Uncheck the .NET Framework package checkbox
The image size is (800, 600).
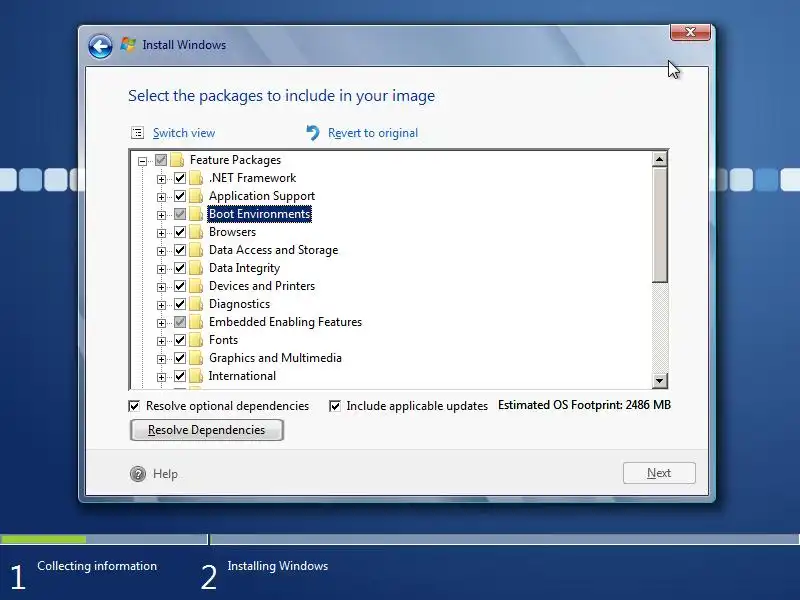point(180,178)
